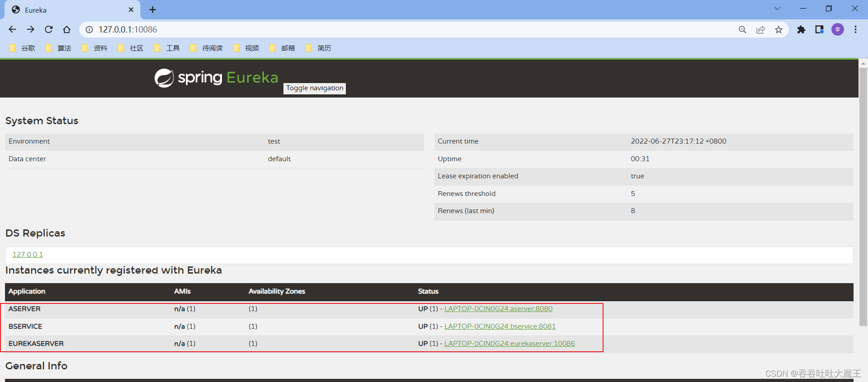The width and height of the screenshot is (868, 382).
Task: Click the page vertical scrollbar thumb
Action: [x=863, y=196]
